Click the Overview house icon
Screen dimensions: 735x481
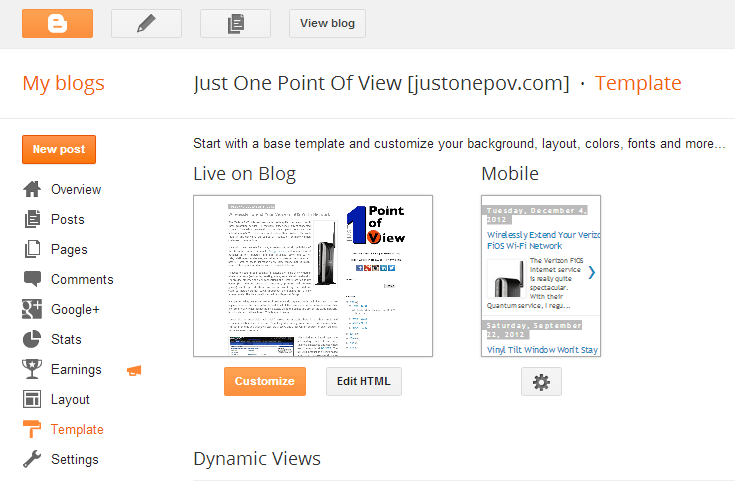32,189
